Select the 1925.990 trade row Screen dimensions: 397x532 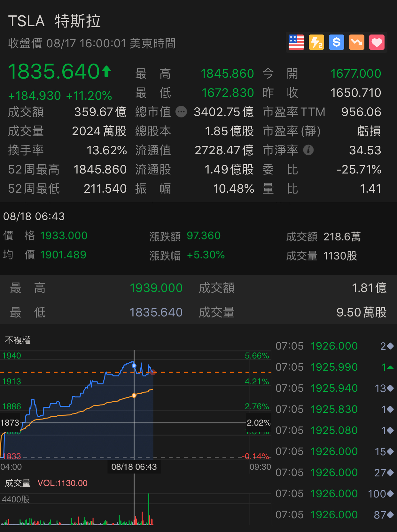[x=334, y=367]
